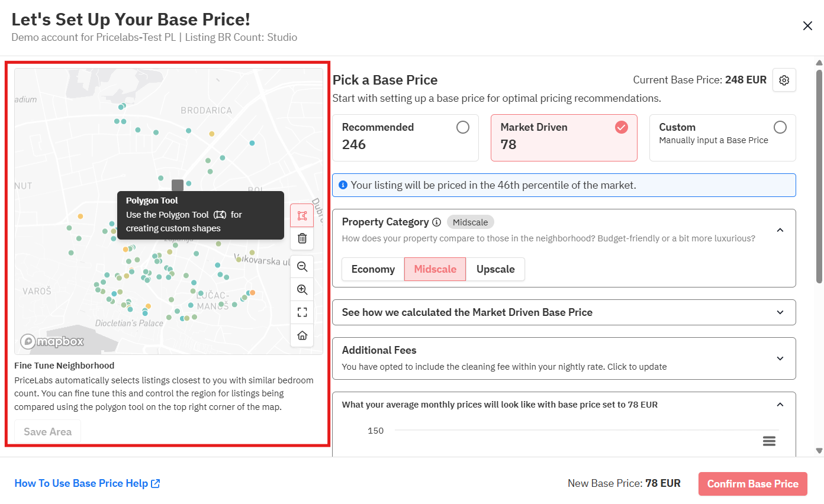
Task: Click the Confirm Base Price button
Action: [x=752, y=484]
